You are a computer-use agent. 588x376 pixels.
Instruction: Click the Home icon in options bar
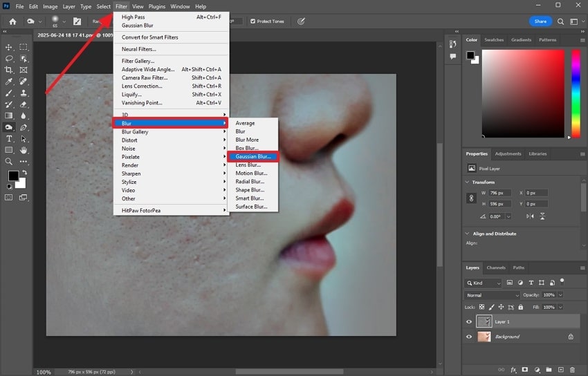coord(12,21)
